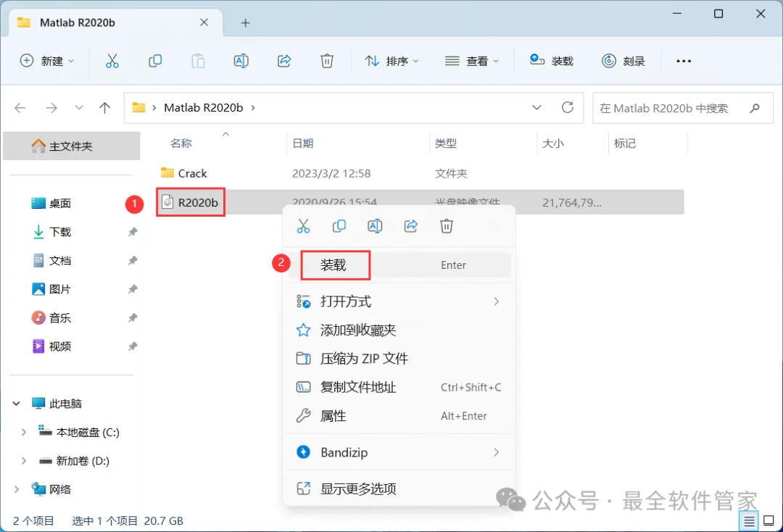The height and width of the screenshot is (532, 783).
Task: Refresh the folder view
Action: click(x=567, y=107)
